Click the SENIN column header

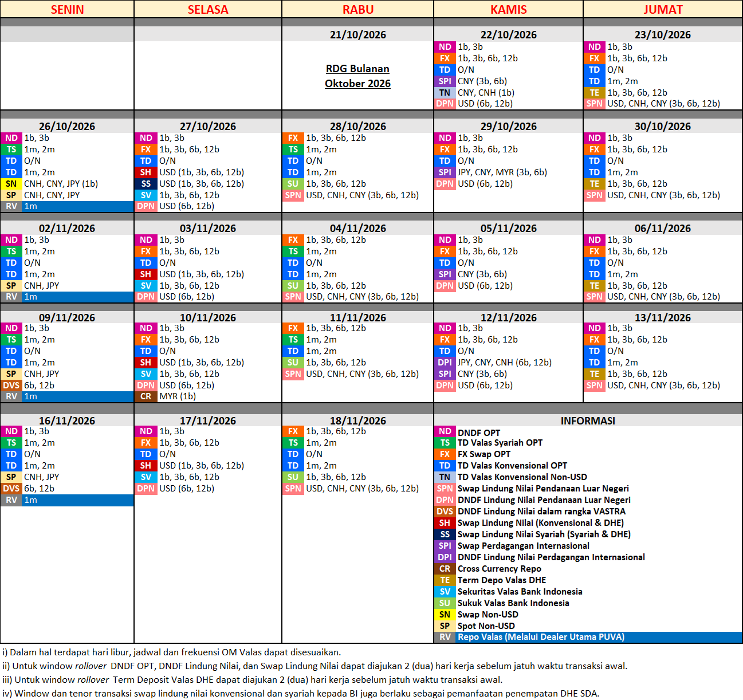(x=67, y=9)
